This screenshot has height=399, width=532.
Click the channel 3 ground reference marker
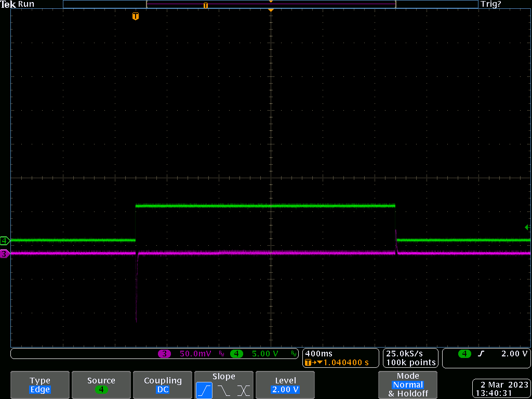pyautogui.click(x=5, y=254)
